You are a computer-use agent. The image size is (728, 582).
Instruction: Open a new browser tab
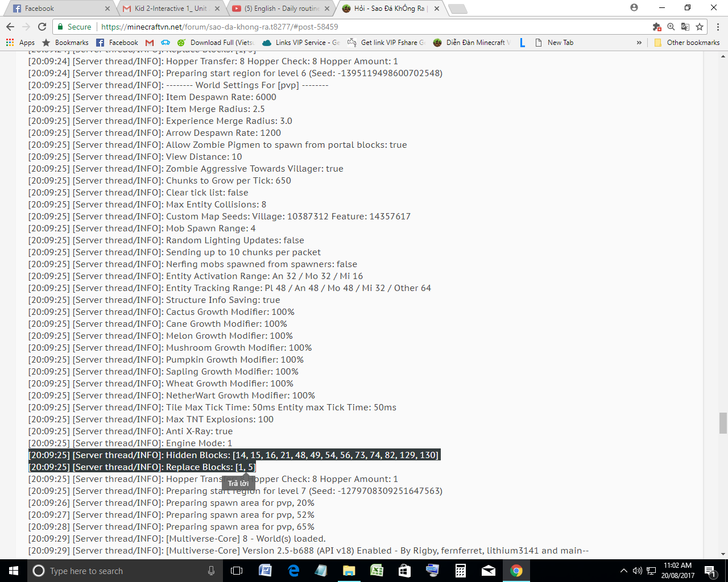coord(457,9)
